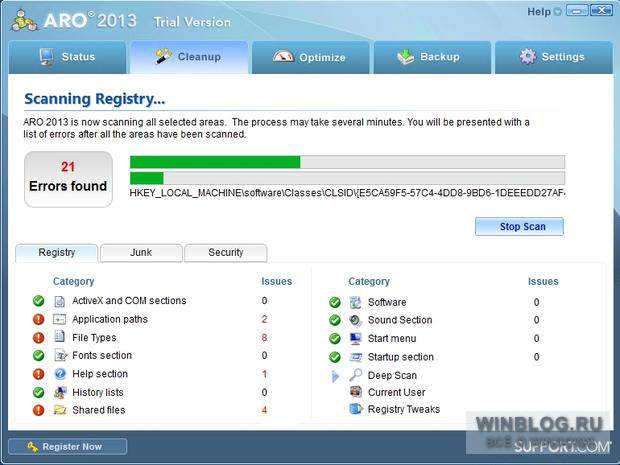620x465 pixels.
Task: Click issue count 4 for Shared files
Action: [264, 410]
